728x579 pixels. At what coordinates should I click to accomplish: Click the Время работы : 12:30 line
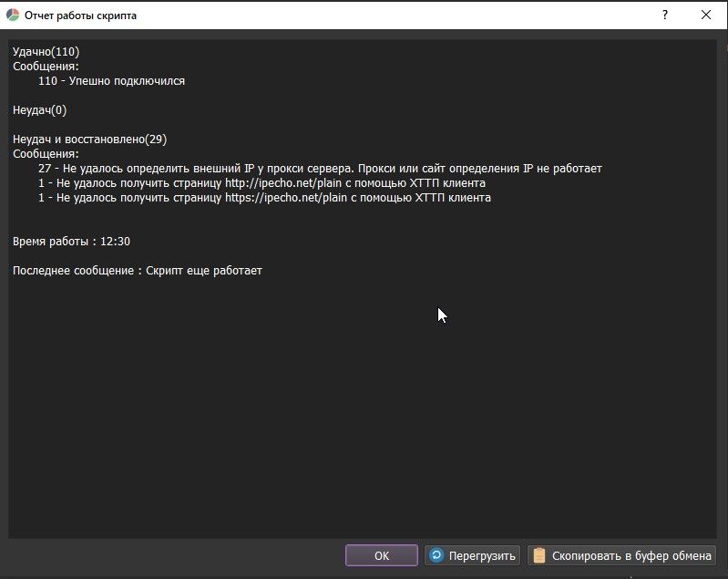[x=71, y=242]
